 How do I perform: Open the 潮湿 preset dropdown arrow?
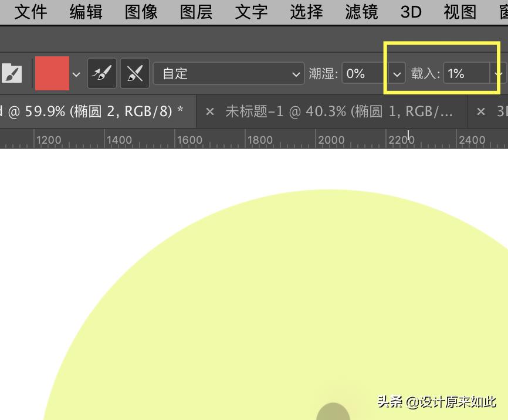[397, 73]
